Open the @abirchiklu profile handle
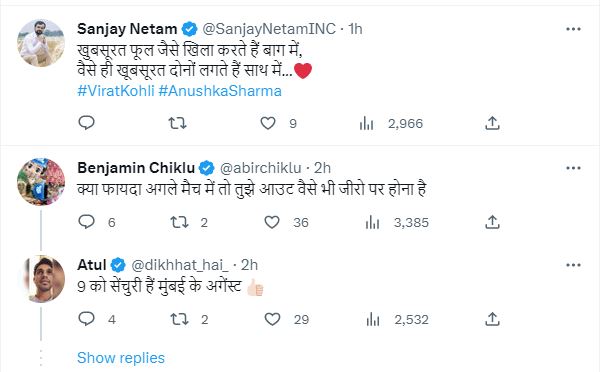 click(261, 168)
